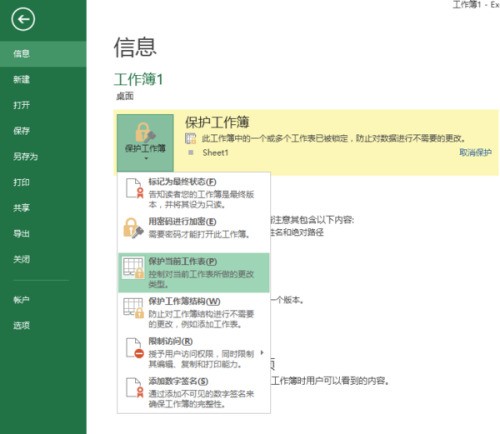Click the locked sheet icon beside the warning text

[190, 138]
